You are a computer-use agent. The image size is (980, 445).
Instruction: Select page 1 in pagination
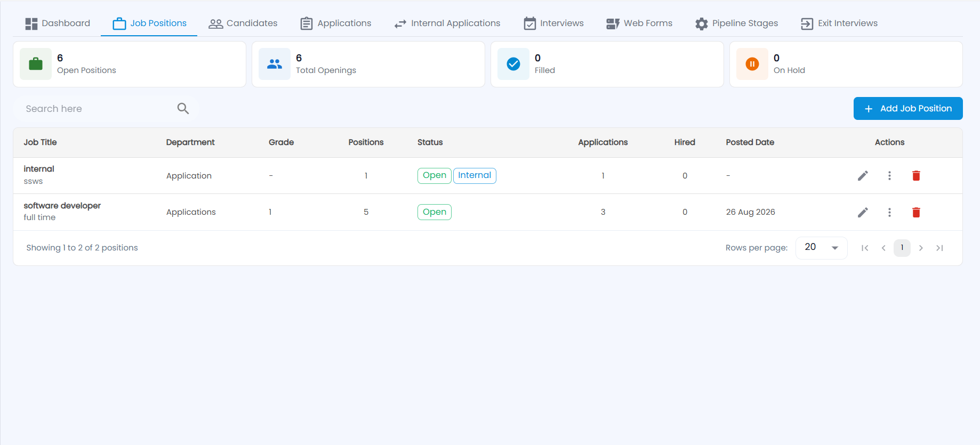(902, 248)
